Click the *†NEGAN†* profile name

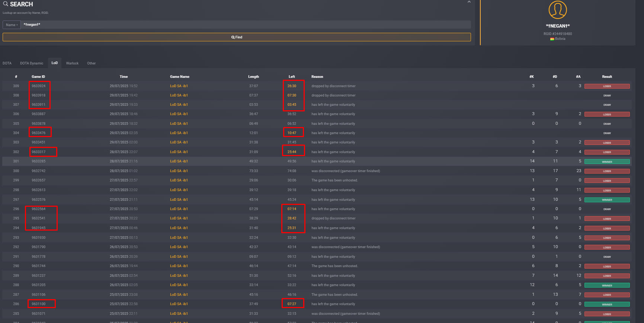(x=558, y=26)
